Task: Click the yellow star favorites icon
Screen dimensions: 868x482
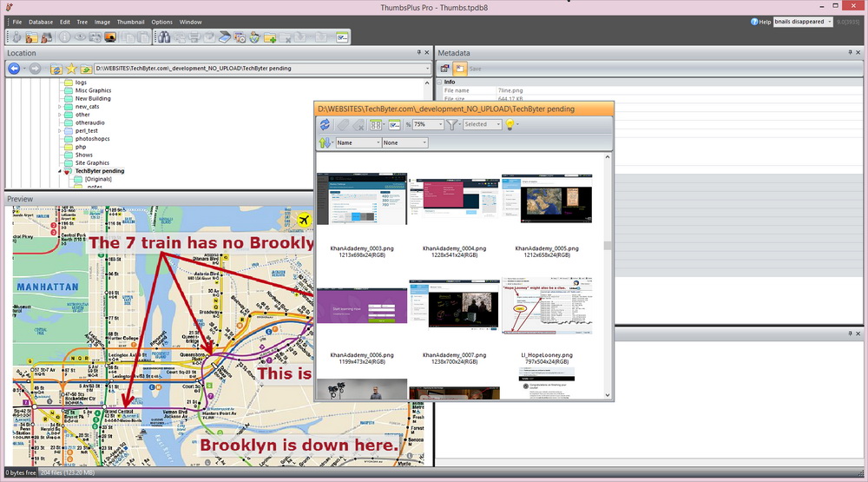Action: (71, 69)
